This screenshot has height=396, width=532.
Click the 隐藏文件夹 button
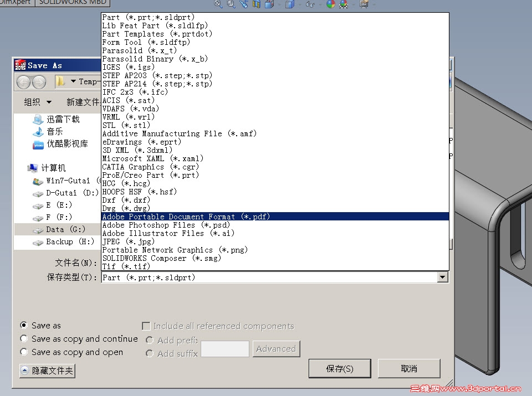(x=47, y=371)
